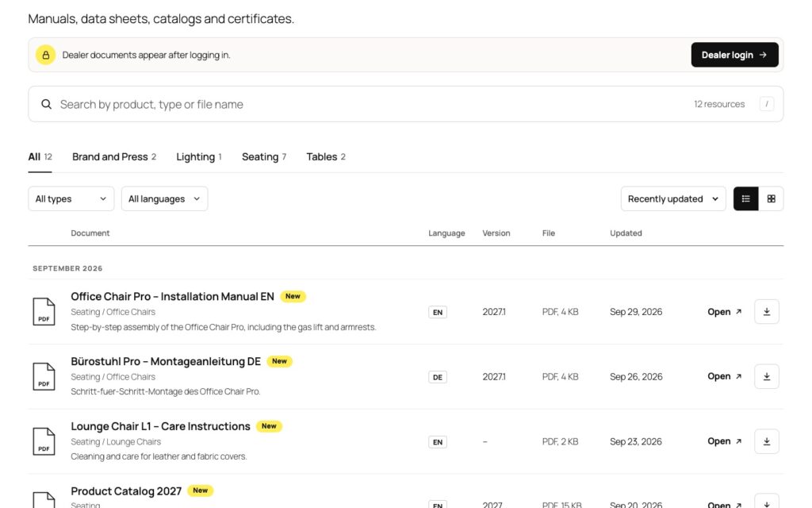Click the New badge on Product Catalog 2027

(201, 491)
